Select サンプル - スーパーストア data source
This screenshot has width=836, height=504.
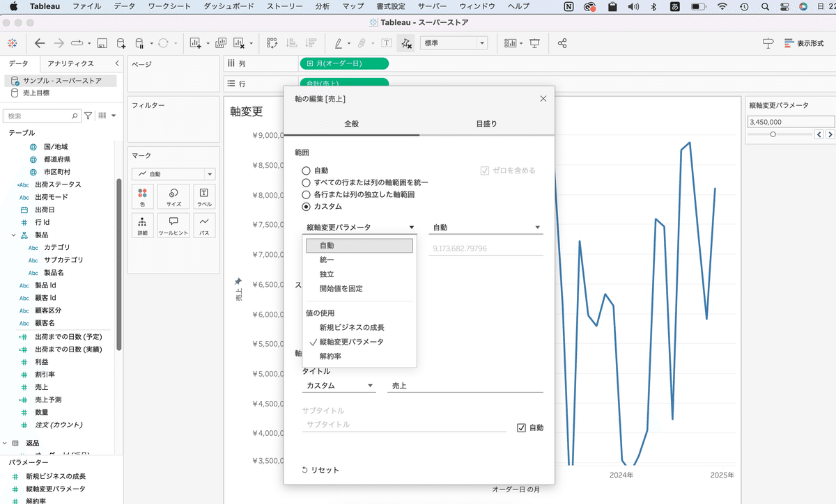(x=60, y=81)
